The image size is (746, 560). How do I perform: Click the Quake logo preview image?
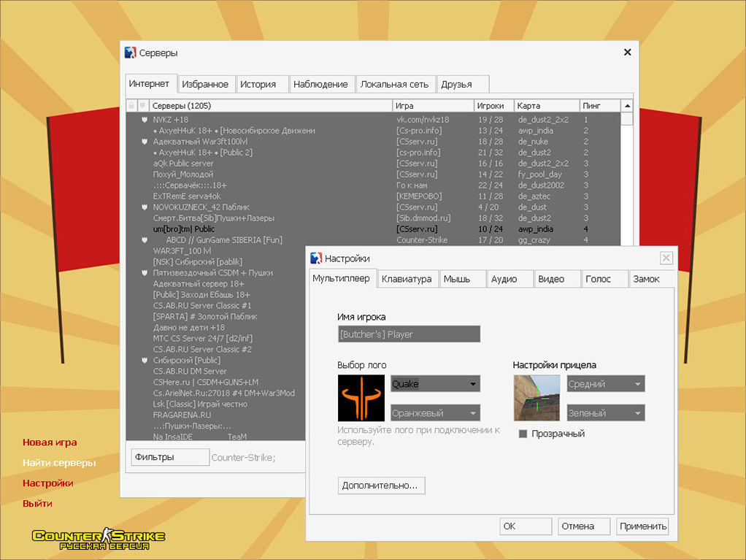click(361, 398)
